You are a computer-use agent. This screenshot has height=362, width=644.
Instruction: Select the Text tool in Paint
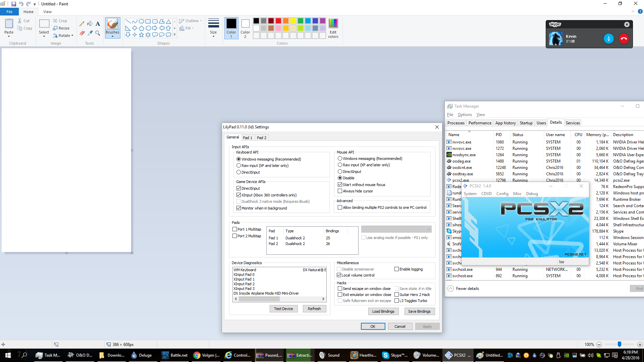[x=98, y=24]
